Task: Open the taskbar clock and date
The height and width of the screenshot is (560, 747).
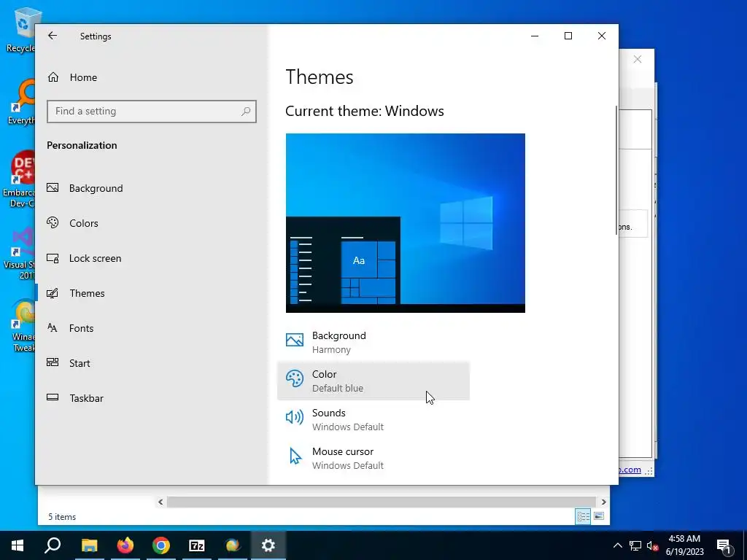Action: pyautogui.click(x=684, y=545)
